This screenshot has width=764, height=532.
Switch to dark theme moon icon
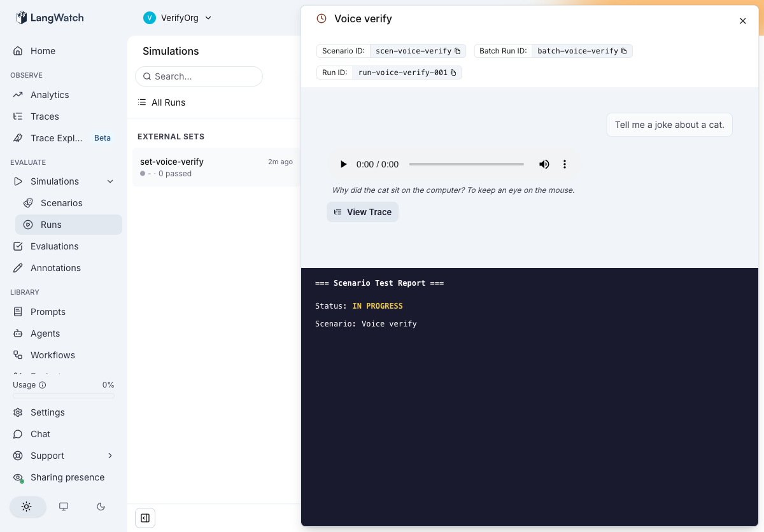pyautogui.click(x=101, y=507)
